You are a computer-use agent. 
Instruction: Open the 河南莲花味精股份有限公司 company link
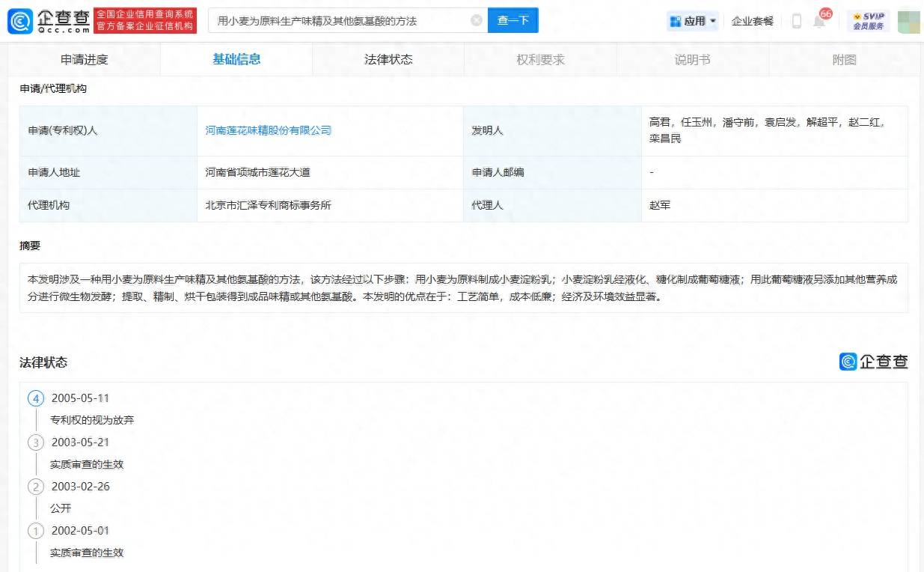(269, 130)
